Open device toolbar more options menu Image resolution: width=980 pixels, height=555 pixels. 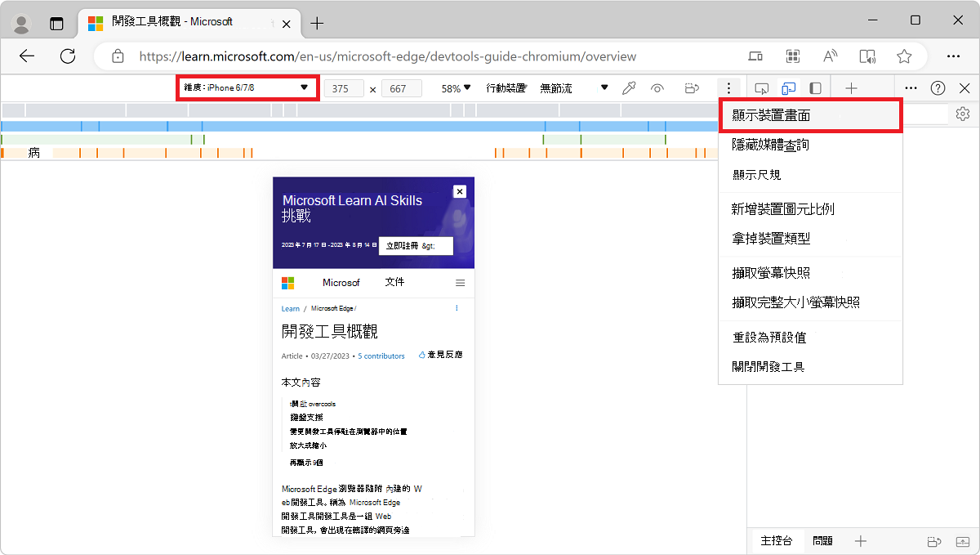[728, 88]
